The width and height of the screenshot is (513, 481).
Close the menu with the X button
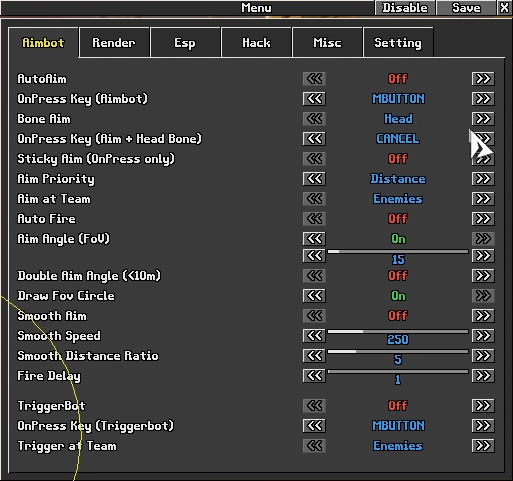coord(505,8)
